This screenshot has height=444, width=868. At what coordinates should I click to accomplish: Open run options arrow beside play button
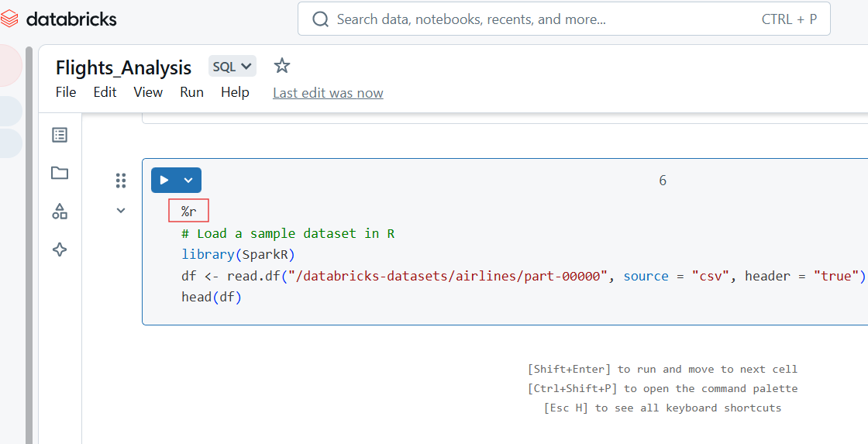click(189, 180)
